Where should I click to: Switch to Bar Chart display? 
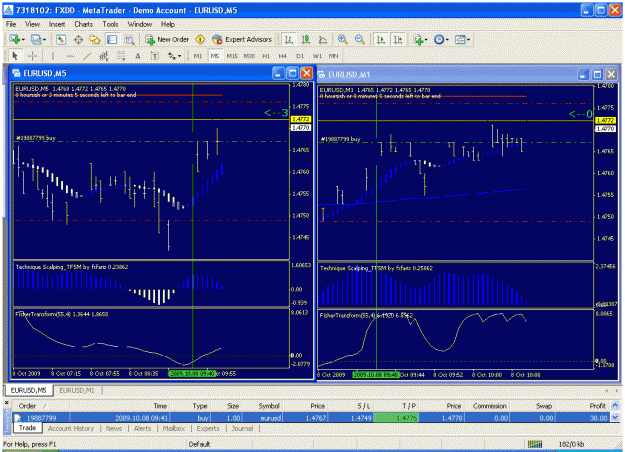click(289, 39)
